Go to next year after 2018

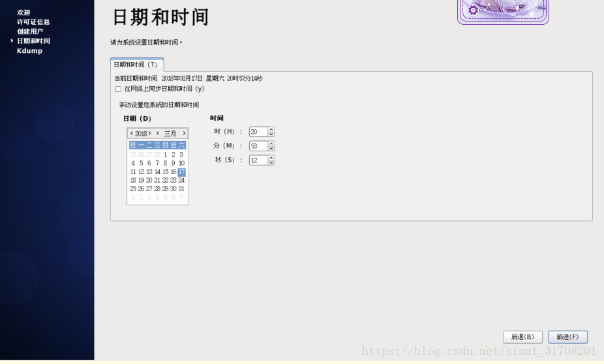[x=149, y=133]
